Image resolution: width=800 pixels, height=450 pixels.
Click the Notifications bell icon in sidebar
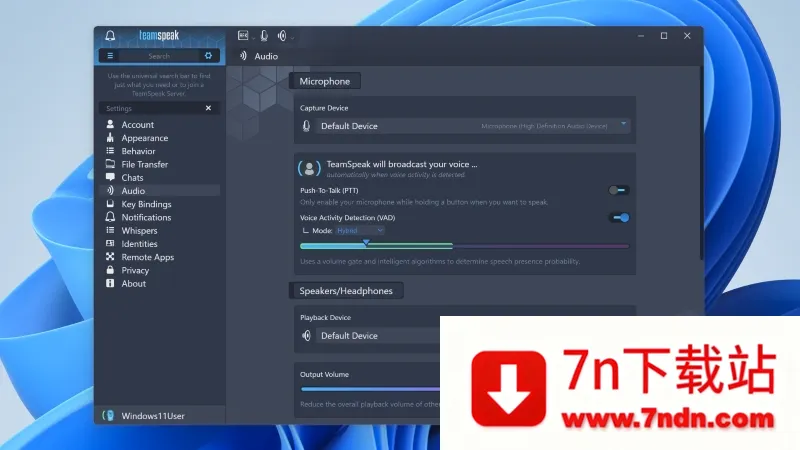click(x=110, y=217)
